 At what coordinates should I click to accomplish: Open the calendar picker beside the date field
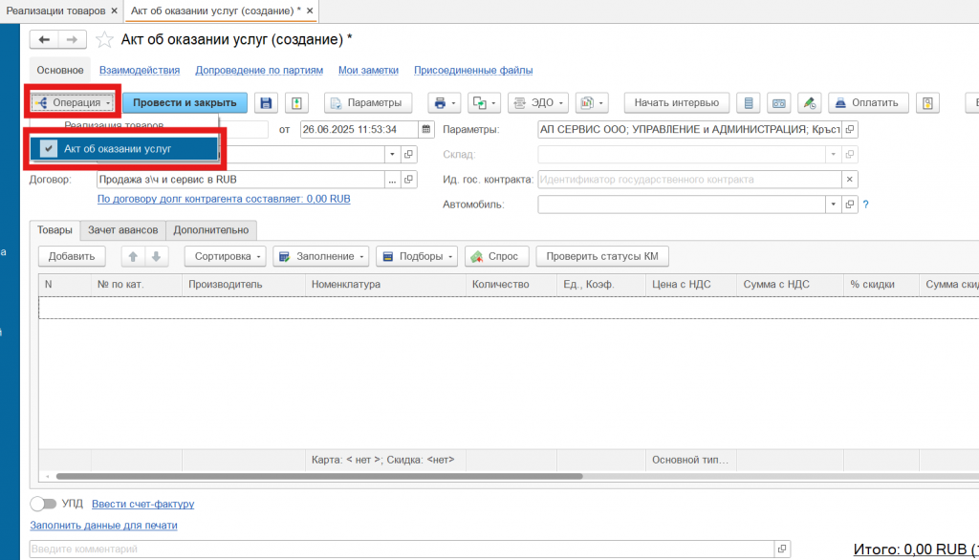426,129
